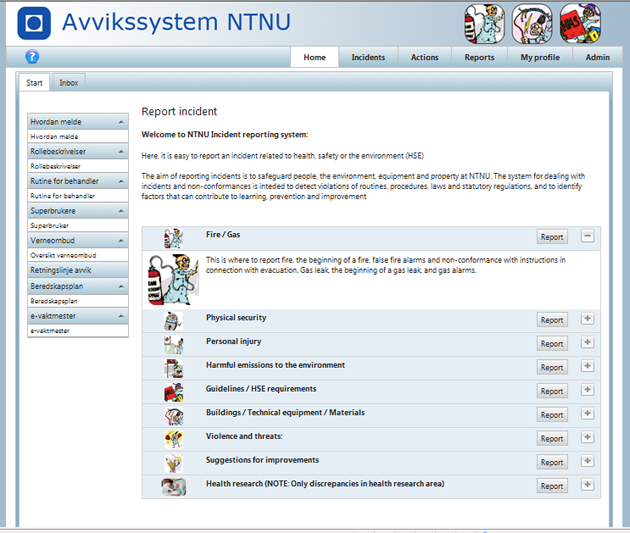Switch to the Inbox tab
Screen dimensions: 630x533
point(69,83)
